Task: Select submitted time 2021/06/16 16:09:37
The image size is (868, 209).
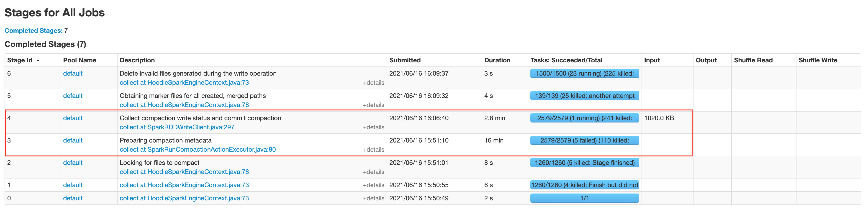Action: (x=419, y=73)
